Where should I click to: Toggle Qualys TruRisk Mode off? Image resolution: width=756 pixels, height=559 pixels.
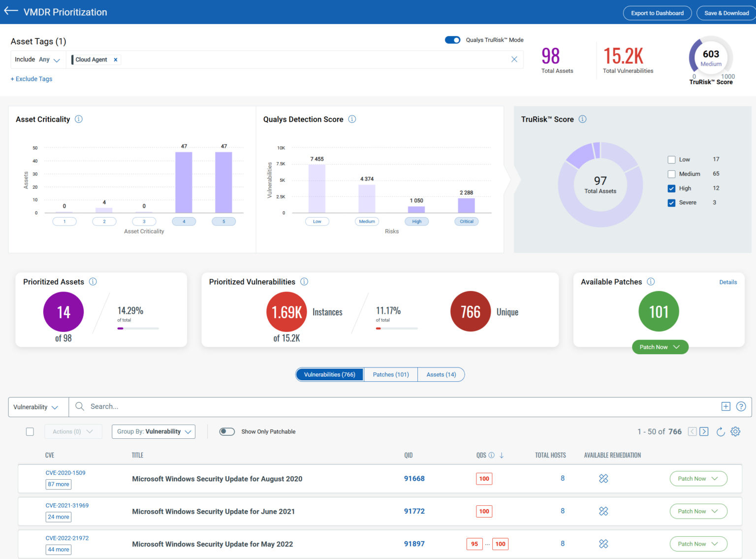click(452, 40)
